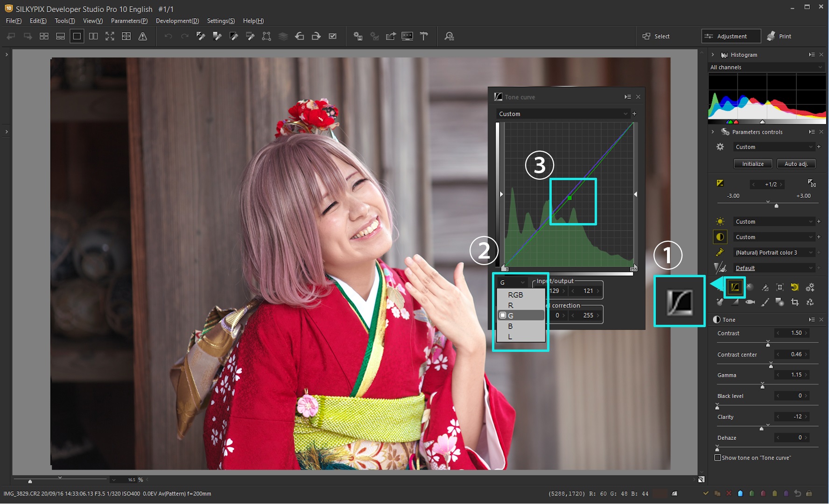Select the brush retouch tool icon
This screenshot has height=504, width=829.
pyautogui.click(x=765, y=302)
